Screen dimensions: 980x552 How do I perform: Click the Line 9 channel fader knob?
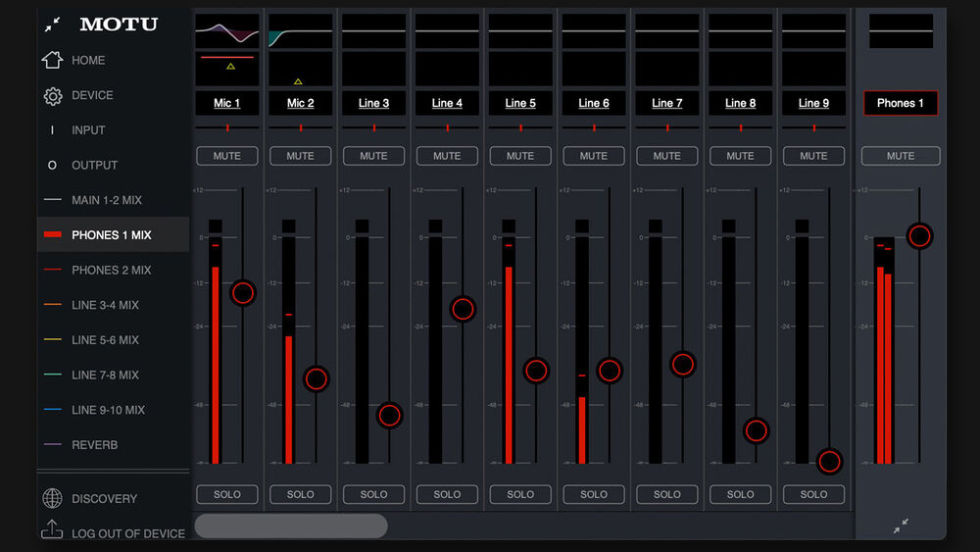coord(829,461)
